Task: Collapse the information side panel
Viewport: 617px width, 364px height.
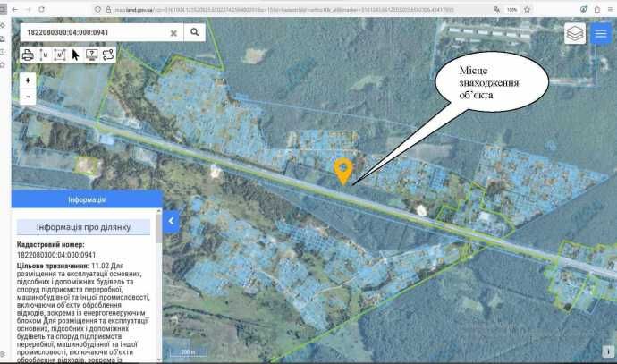Action: 171,221
